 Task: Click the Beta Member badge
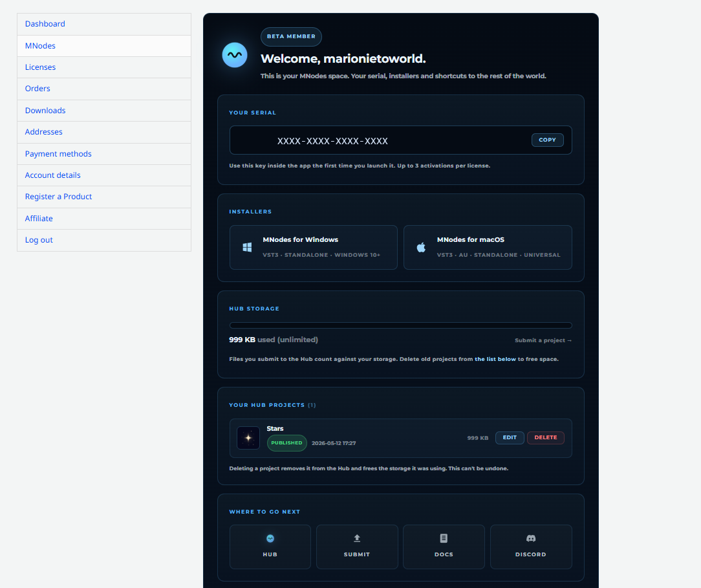pyautogui.click(x=291, y=37)
